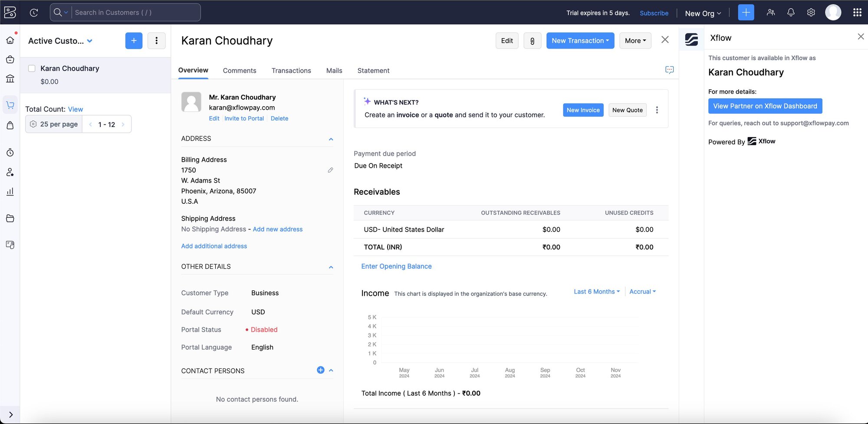Edit billing address with pencil icon
Image resolution: width=868 pixels, height=424 pixels.
tap(330, 170)
